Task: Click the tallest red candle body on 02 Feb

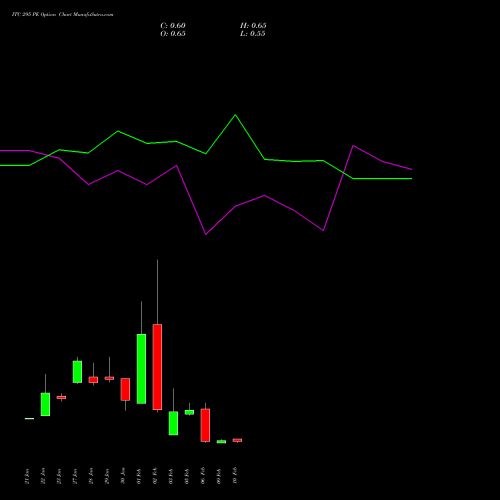Action: 157,367
